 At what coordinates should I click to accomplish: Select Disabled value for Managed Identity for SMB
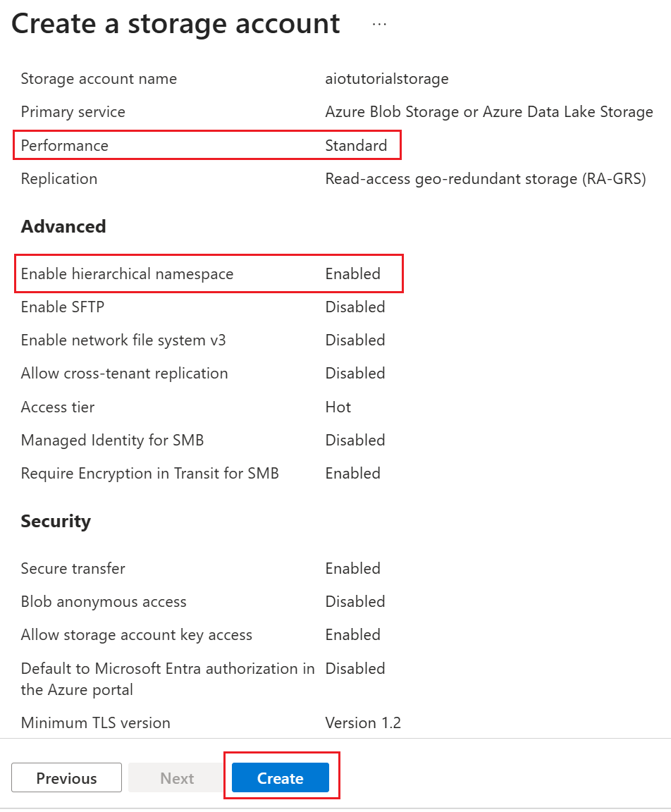355,440
